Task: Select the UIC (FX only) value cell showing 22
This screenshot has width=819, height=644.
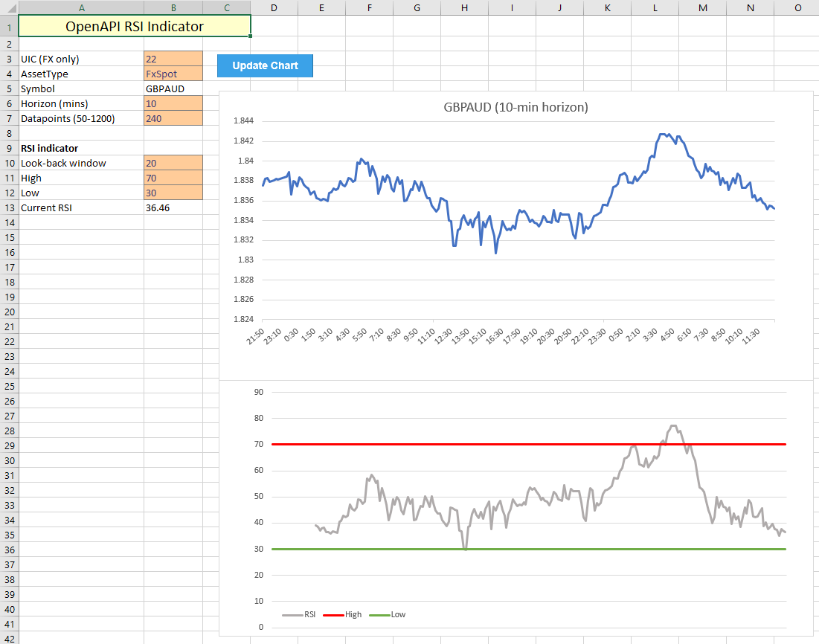Action: [x=173, y=59]
